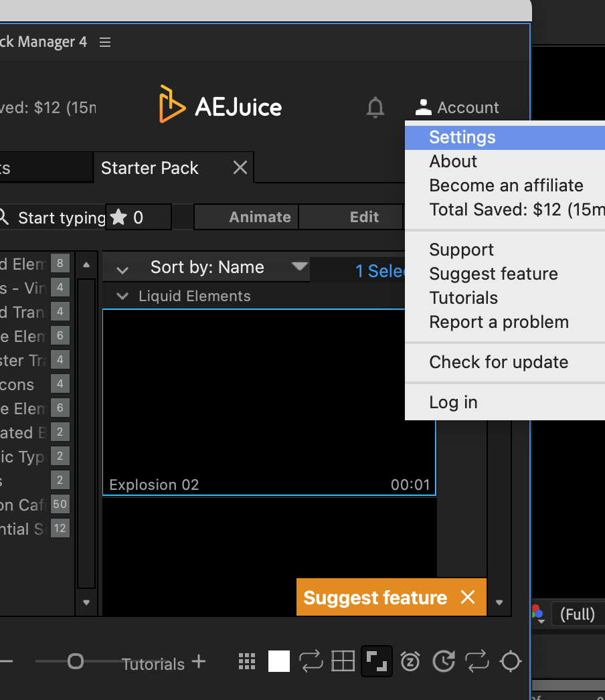Click the crosshair target icon
The width and height of the screenshot is (605, 700).
pos(511,661)
